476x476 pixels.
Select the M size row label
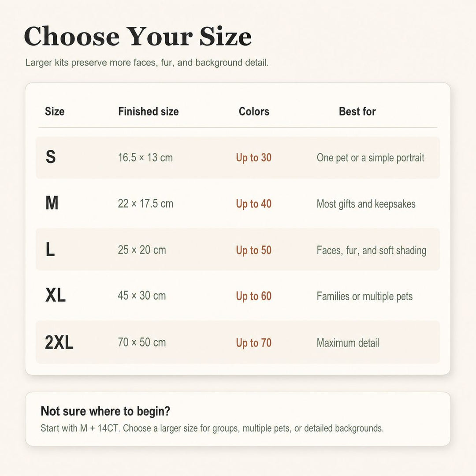point(52,203)
